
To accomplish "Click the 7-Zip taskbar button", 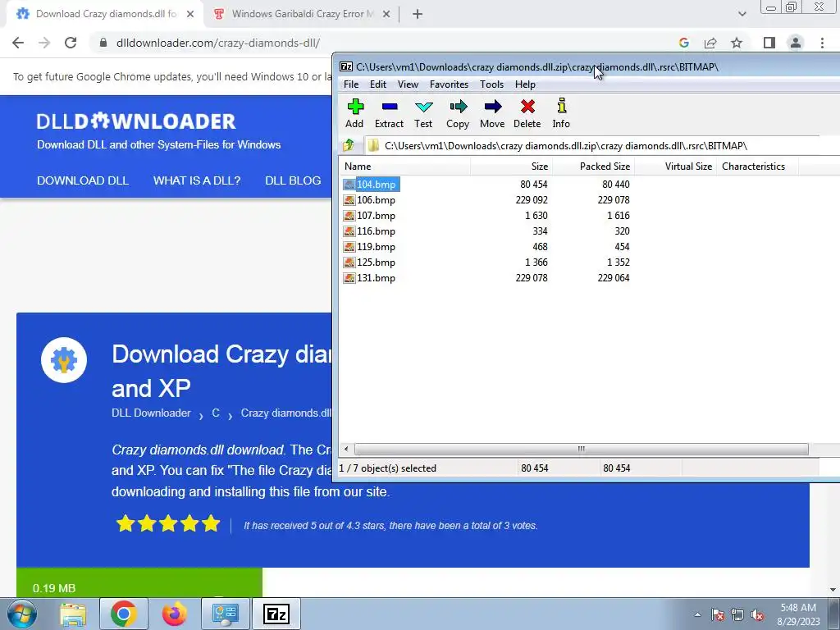I will pyautogui.click(x=276, y=614).
